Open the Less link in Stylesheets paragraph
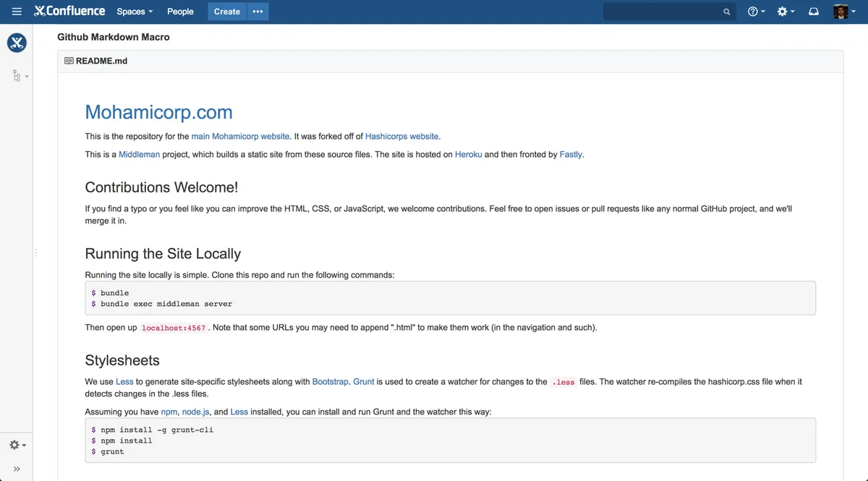This screenshot has height=481, width=868. (x=124, y=382)
